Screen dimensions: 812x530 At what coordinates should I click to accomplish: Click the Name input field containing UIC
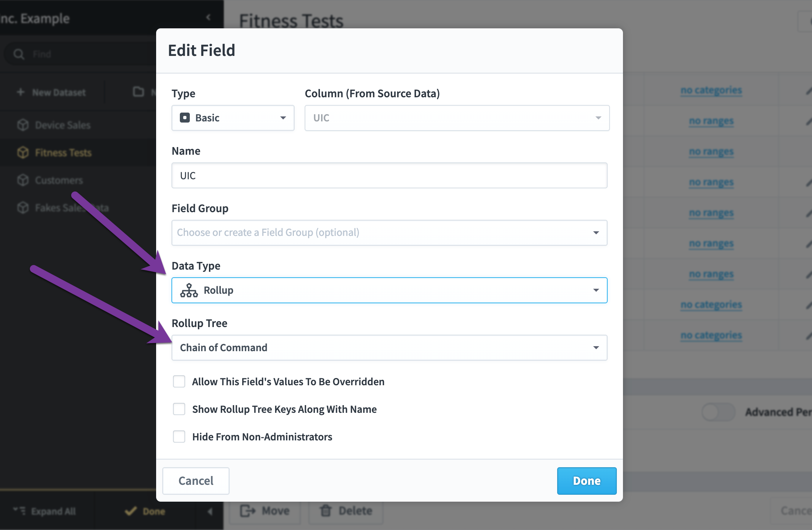click(x=390, y=175)
